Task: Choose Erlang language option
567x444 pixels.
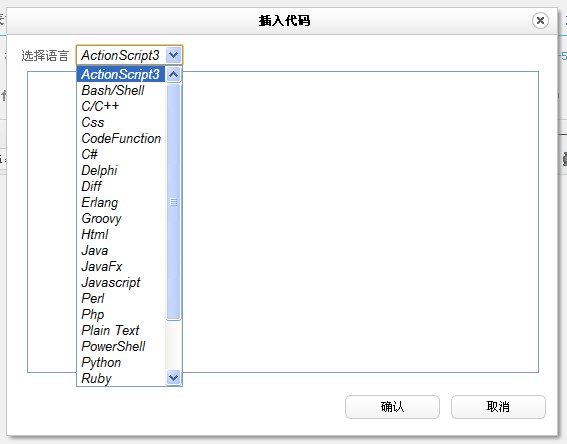Action: pyautogui.click(x=121, y=202)
